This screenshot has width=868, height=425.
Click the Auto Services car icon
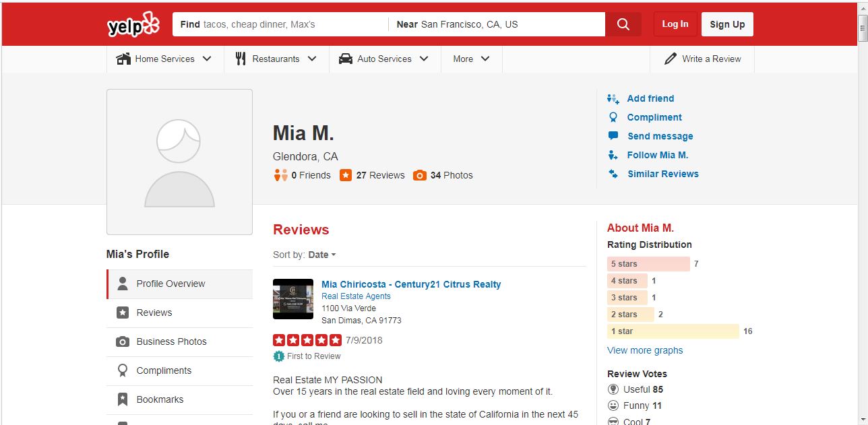tap(346, 59)
